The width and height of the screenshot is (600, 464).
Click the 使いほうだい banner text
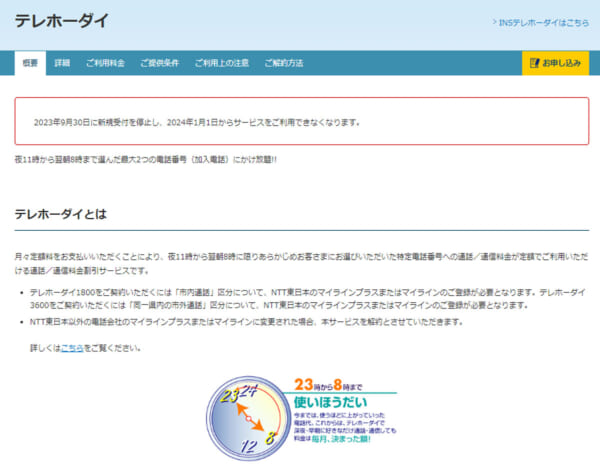coord(331,402)
